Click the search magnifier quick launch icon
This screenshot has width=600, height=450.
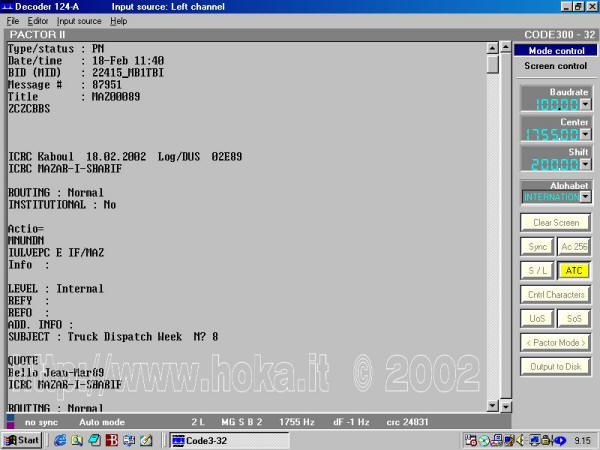click(77, 440)
